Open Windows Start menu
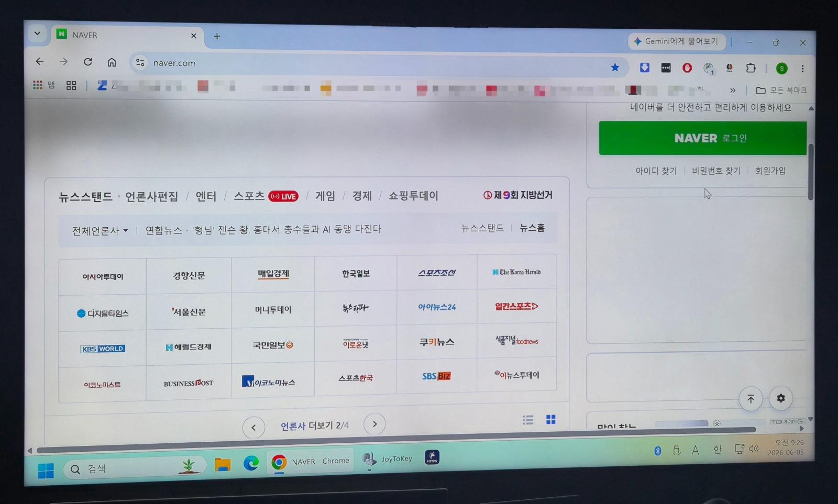The image size is (838, 504). pos(46,471)
